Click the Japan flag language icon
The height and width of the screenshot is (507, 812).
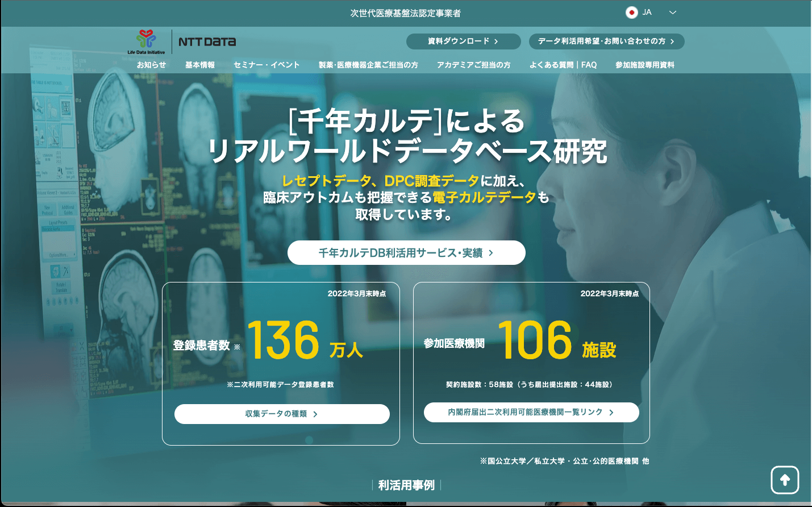(x=631, y=13)
